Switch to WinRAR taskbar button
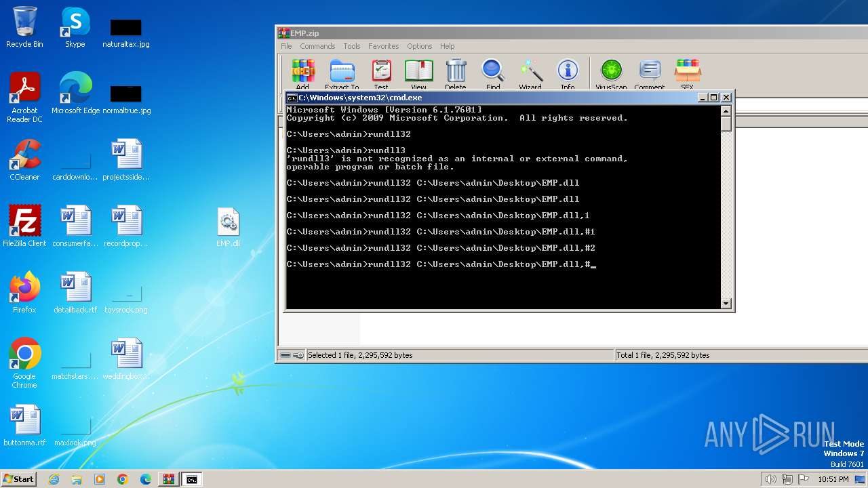 pyautogui.click(x=169, y=479)
